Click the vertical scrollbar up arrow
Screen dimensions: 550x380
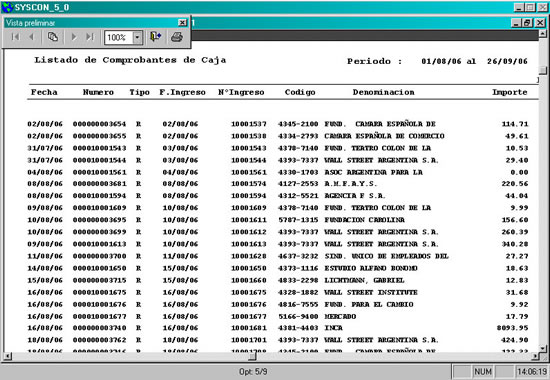click(x=543, y=34)
